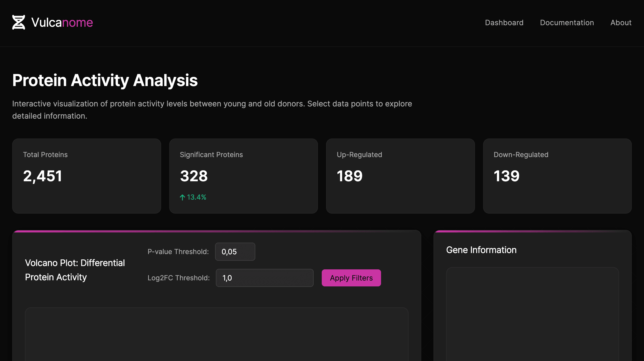Click the Vulcanome DNA logo icon
Image resolution: width=644 pixels, height=361 pixels.
(x=19, y=22)
